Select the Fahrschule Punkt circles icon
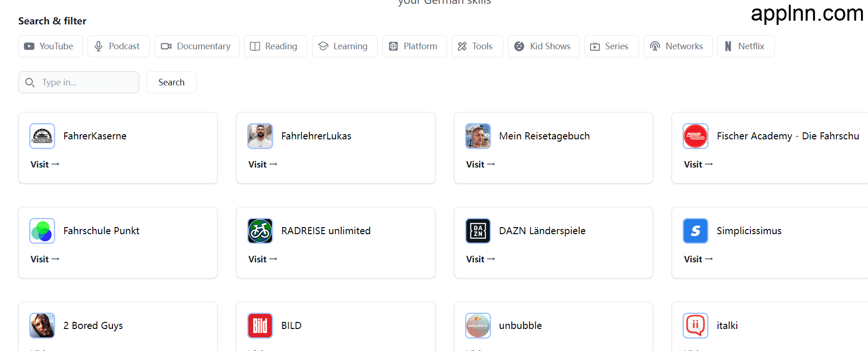Image resolution: width=868 pixels, height=351 pixels. point(42,231)
